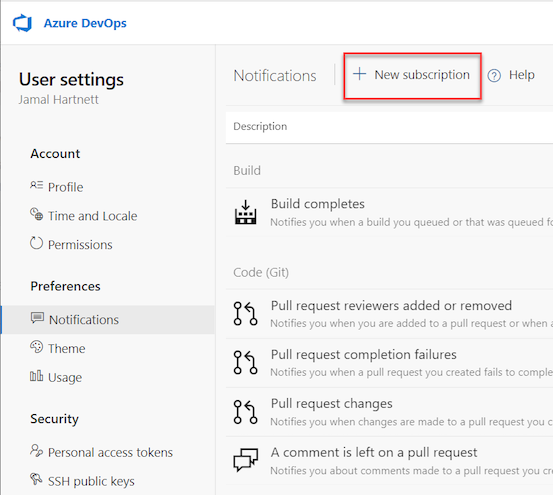The height and width of the screenshot is (495, 553).
Task: Open the Permissions page
Action: [x=80, y=245]
